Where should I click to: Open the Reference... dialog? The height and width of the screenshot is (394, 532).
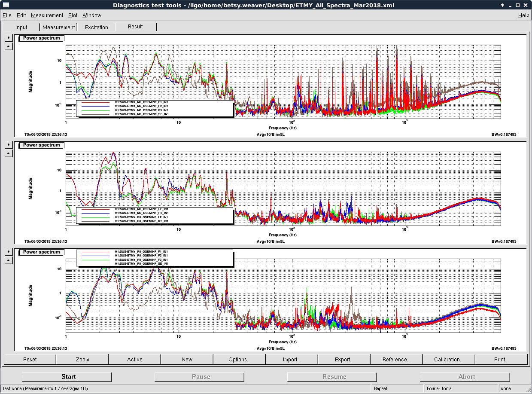tap(397, 360)
